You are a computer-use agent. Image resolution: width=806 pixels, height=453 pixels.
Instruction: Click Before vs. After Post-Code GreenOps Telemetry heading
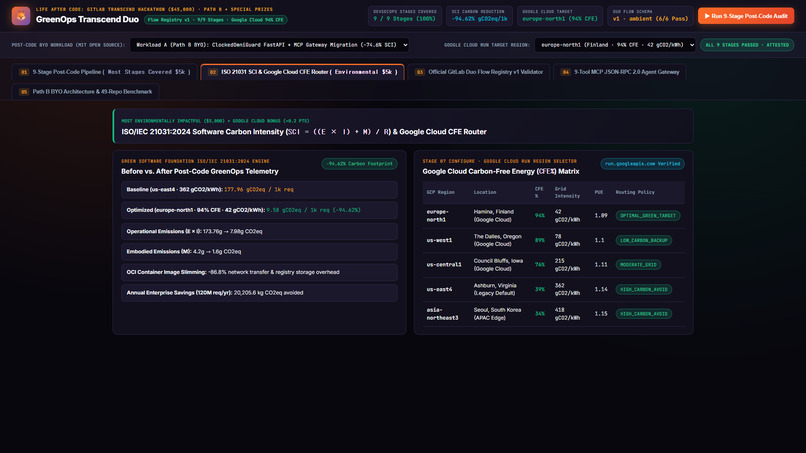[199, 171]
